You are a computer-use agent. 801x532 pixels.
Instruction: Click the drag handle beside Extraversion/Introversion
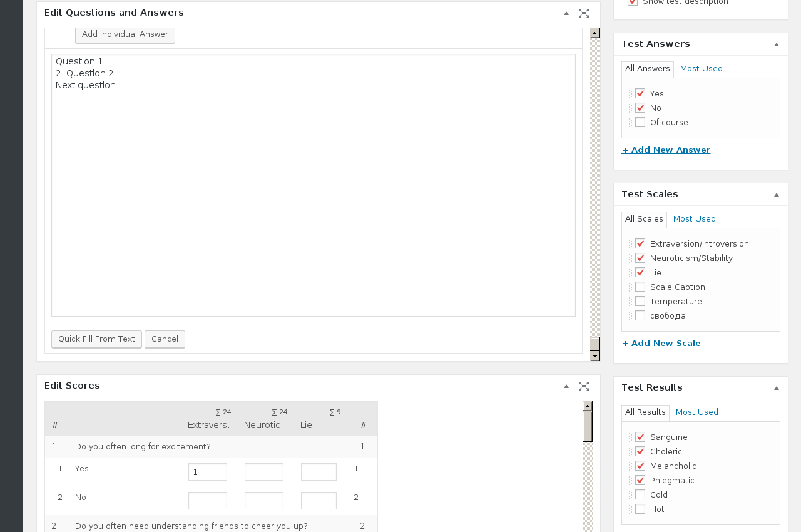[630, 244]
